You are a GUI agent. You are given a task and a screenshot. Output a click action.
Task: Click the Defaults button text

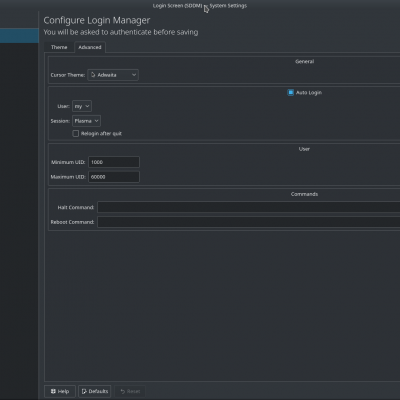click(x=98, y=391)
